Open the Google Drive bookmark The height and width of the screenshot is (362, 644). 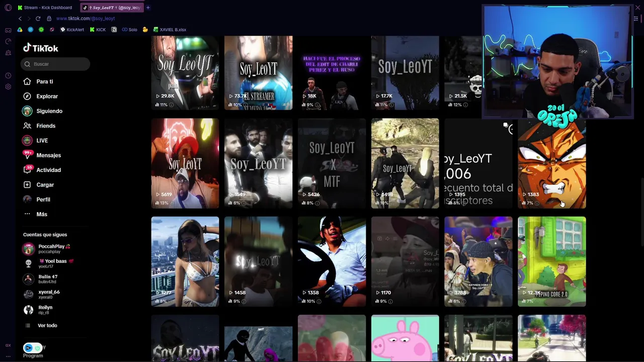[20, 30]
